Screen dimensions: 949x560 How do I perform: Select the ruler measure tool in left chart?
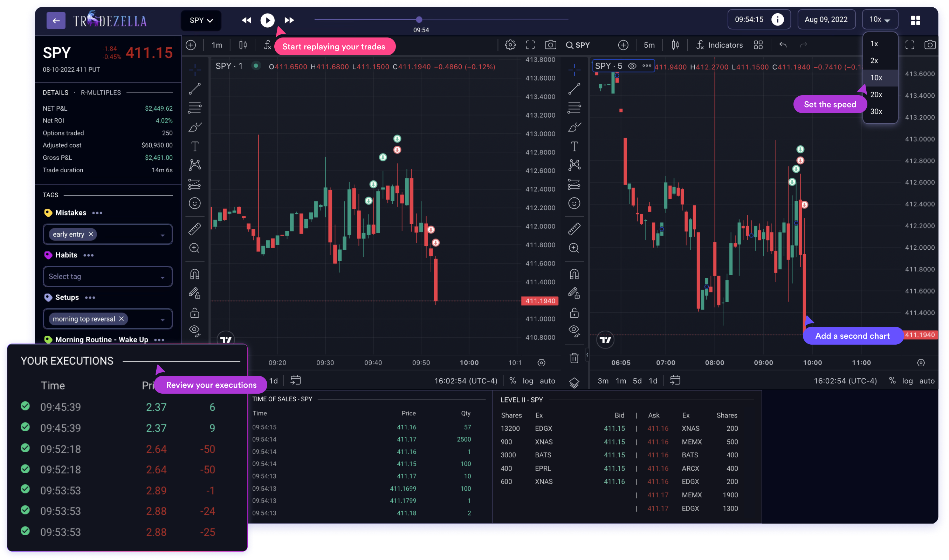195,229
